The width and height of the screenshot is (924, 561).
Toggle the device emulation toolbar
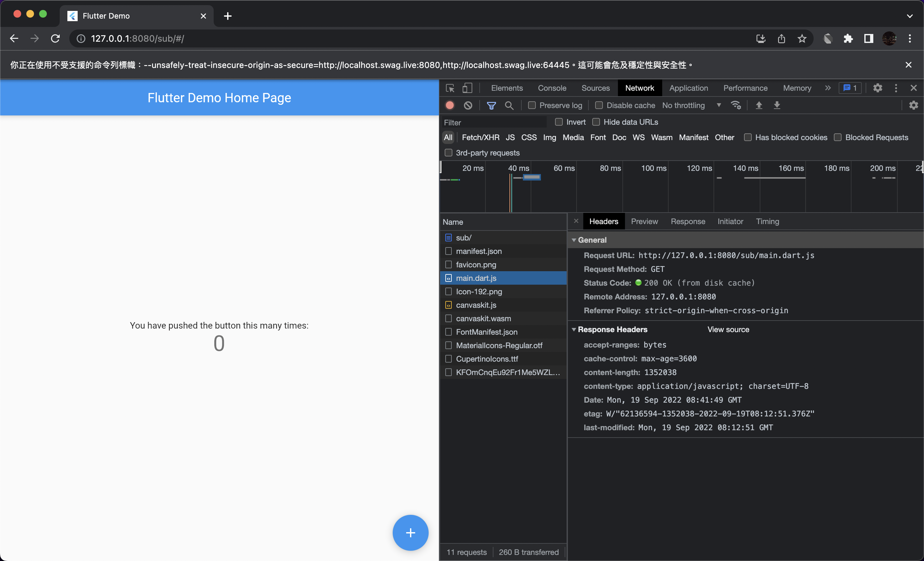tap(467, 88)
